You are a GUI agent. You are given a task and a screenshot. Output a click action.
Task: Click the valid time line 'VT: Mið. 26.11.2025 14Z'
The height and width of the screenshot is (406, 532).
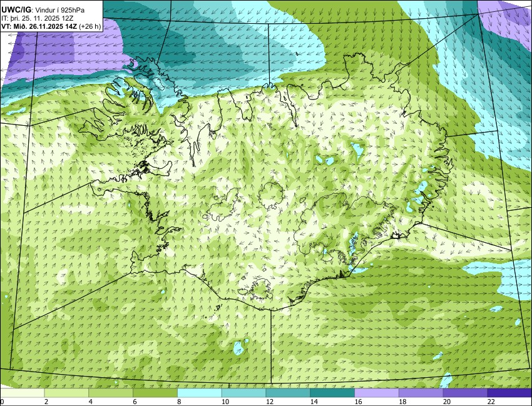[x=39, y=26]
